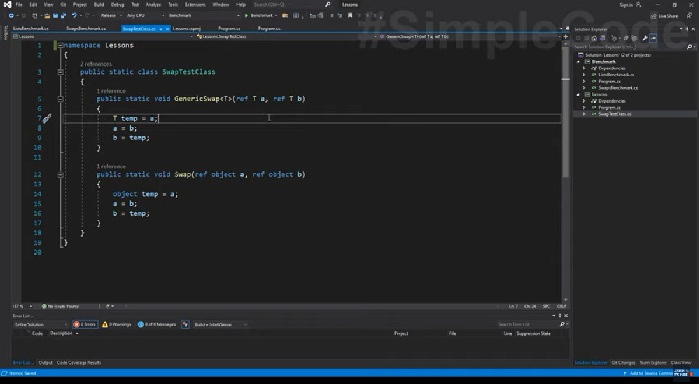Switch to the Code Coverage Results tab
Image resolution: width=699 pixels, height=384 pixels.
pyautogui.click(x=79, y=363)
